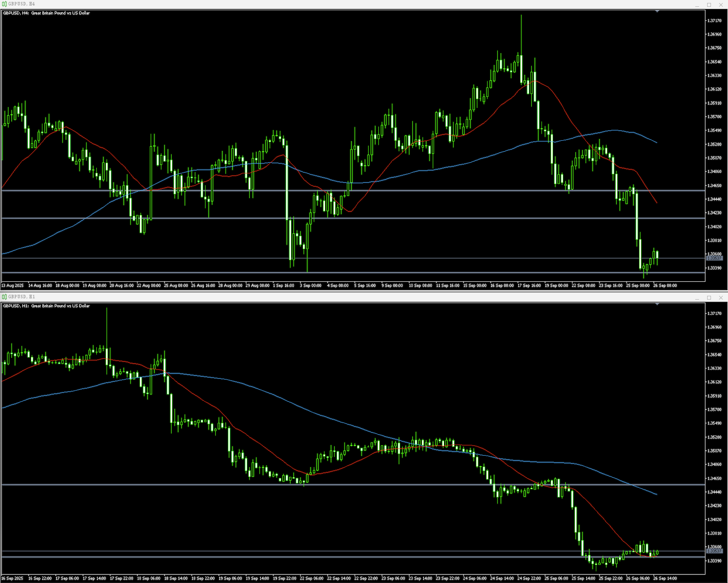This screenshot has height=583, width=728.
Task: Click the GBPUSD,H4 chart window icon
Action: pyautogui.click(x=4, y=4)
